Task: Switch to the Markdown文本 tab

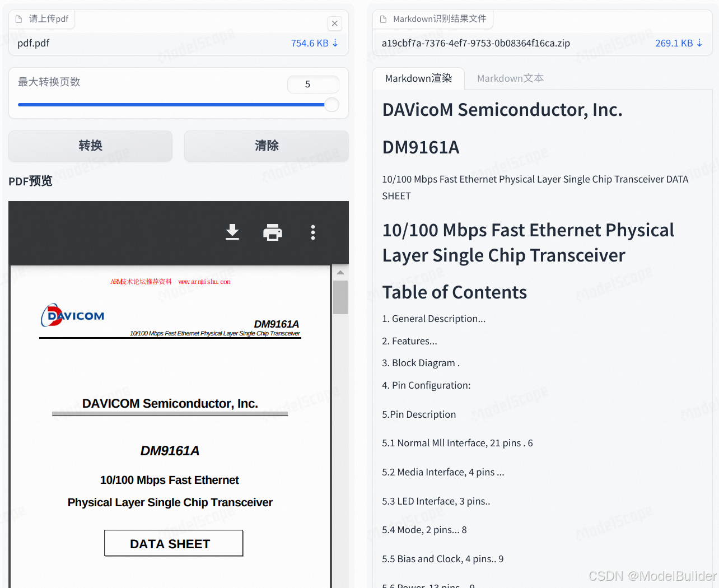Action: click(510, 78)
